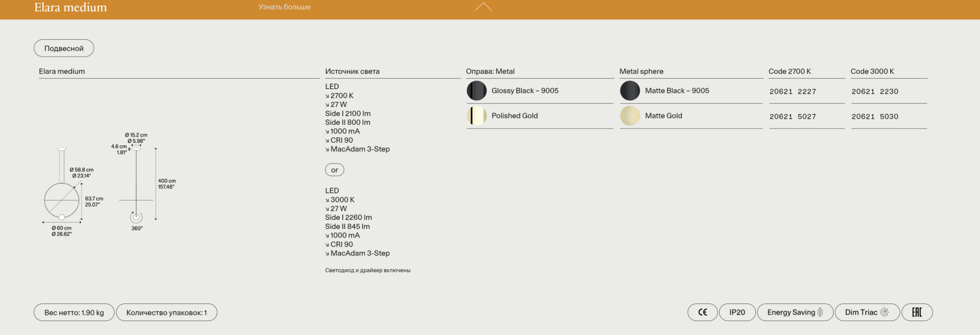Click the 'Количество упаковок: 1' badge
Image resolution: width=980 pixels, height=335 pixels.
tap(166, 313)
